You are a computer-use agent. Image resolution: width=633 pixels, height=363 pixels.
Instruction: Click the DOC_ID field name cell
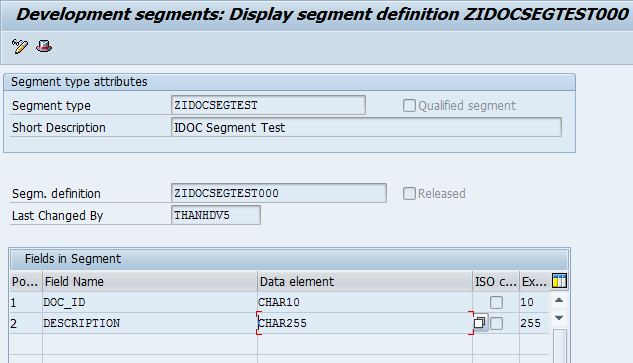tap(150, 302)
